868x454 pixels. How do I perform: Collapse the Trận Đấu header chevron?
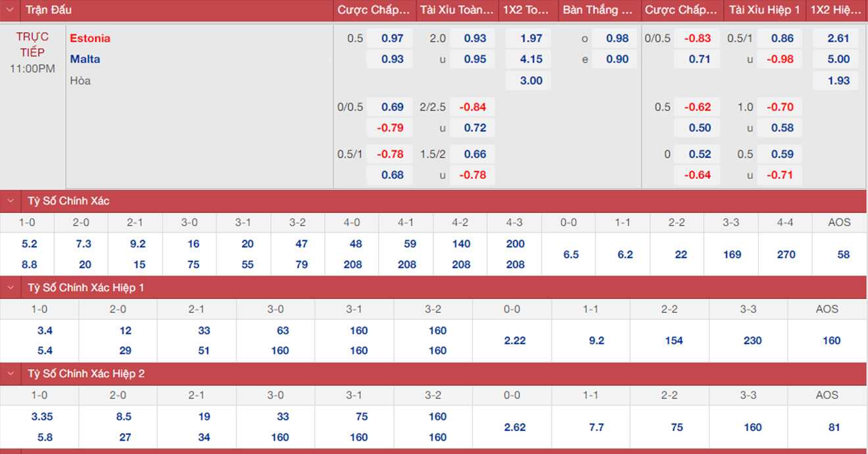click(10, 10)
